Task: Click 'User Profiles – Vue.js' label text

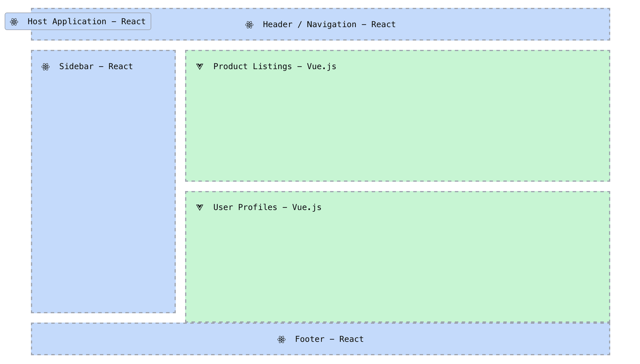Action: pos(267,207)
